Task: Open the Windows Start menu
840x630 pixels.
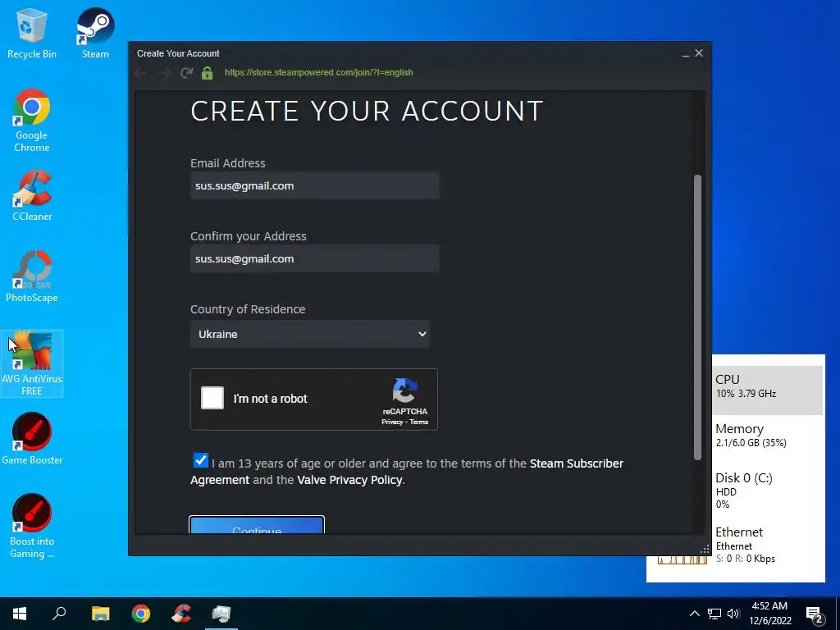Action: click(20, 614)
